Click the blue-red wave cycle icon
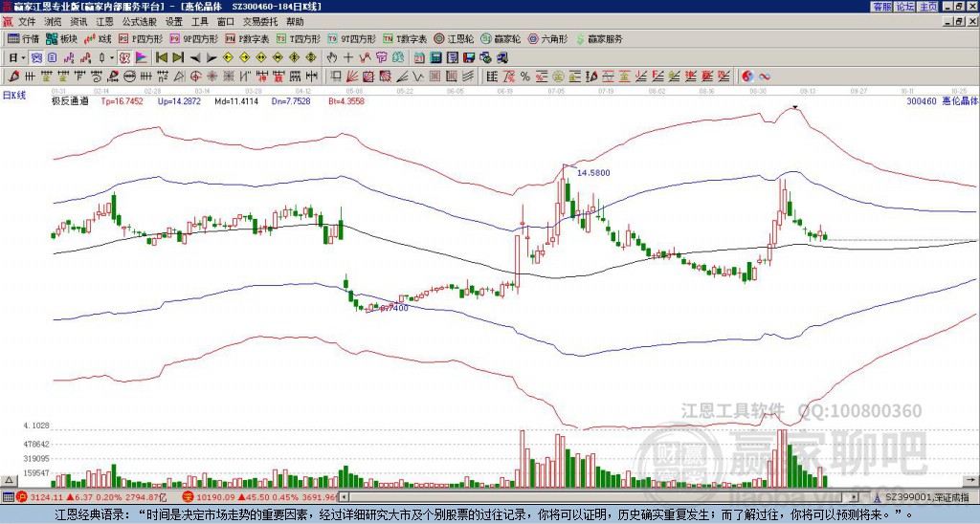The width and height of the screenshot is (980, 524). [764, 76]
